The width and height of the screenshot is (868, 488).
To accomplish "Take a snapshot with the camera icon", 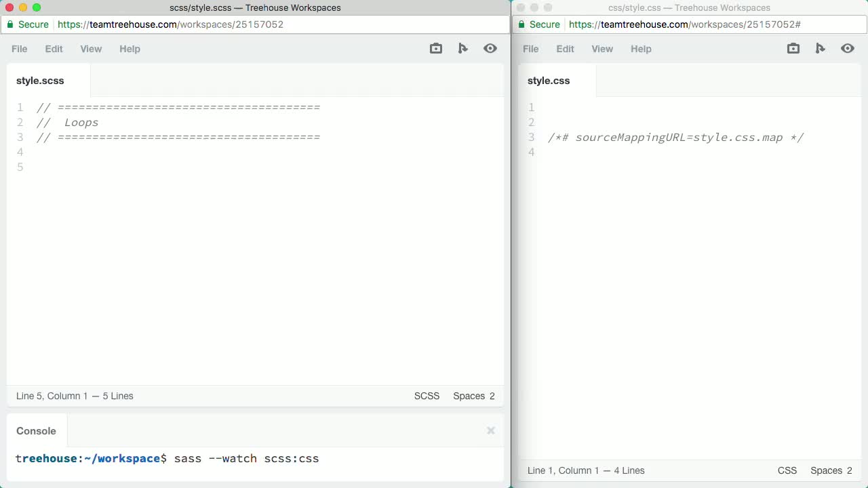I will [x=435, y=48].
